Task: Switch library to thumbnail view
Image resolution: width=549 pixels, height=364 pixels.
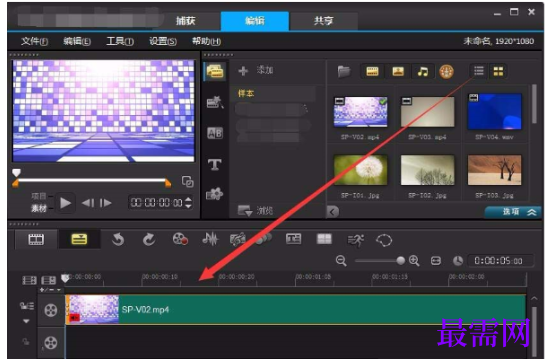Action: pyautogui.click(x=498, y=71)
